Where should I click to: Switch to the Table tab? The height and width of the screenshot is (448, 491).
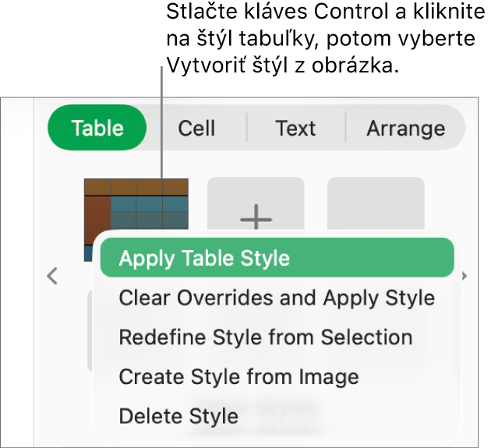[97, 128]
